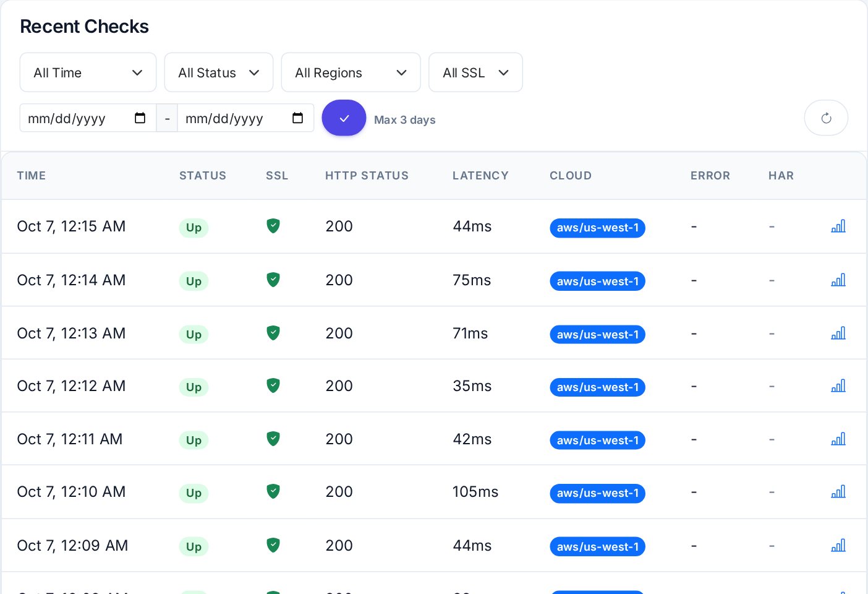Click aws/us-west-1 badge in 12:14 AM row
Viewport: 868px width, 594px height.
[597, 281]
